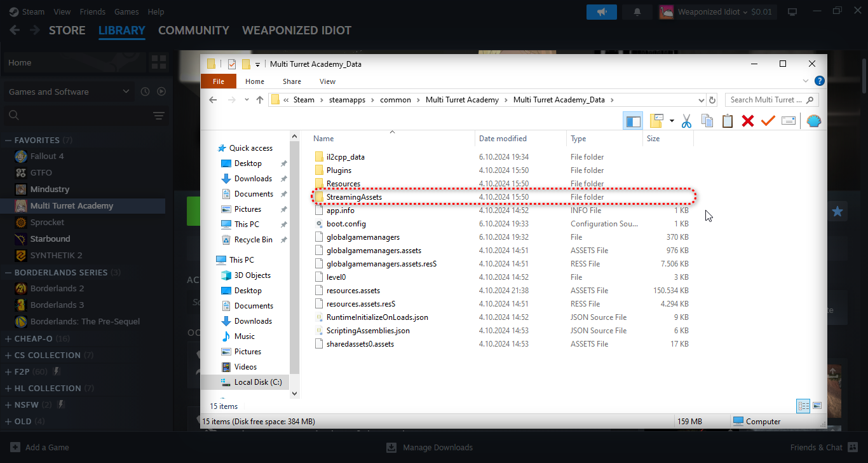Go back in File Explorer
Viewport: 868px width, 463px height.
(x=213, y=100)
